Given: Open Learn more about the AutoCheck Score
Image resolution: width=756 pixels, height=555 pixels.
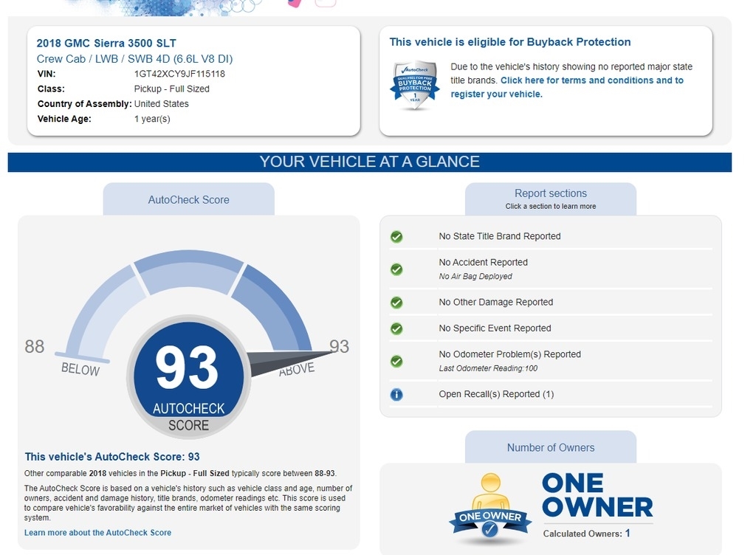Looking at the screenshot, I should (98, 533).
